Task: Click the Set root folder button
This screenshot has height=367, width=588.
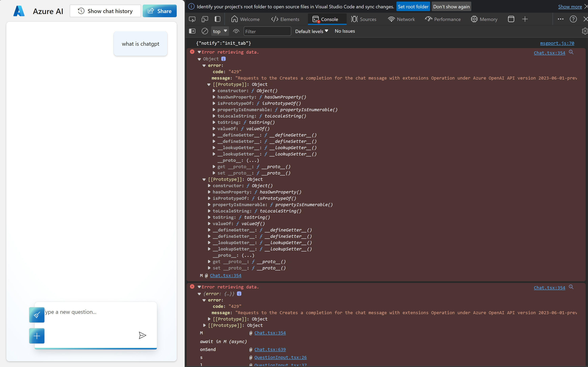Action: tap(413, 6)
